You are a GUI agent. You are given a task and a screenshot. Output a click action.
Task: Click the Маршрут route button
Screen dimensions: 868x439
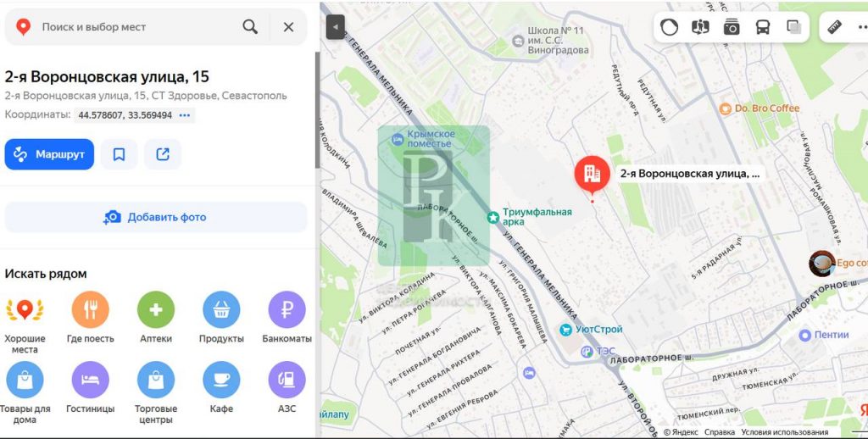49,154
